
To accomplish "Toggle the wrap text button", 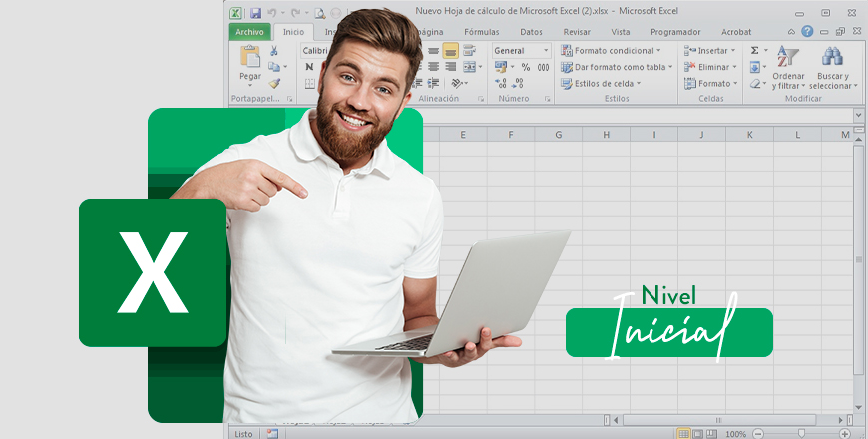I will [469, 51].
